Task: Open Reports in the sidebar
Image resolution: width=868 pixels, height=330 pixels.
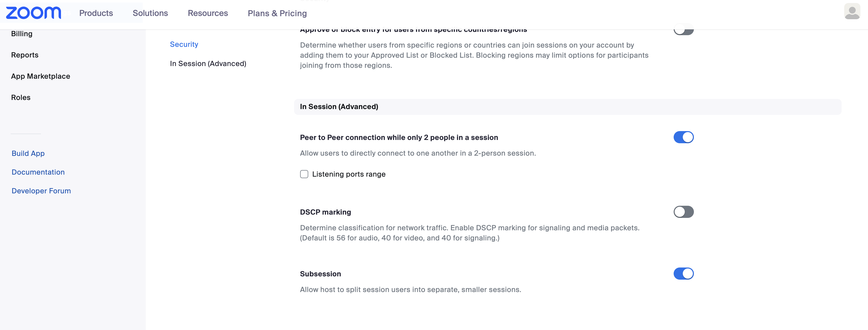Action: (x=25, y=55)
